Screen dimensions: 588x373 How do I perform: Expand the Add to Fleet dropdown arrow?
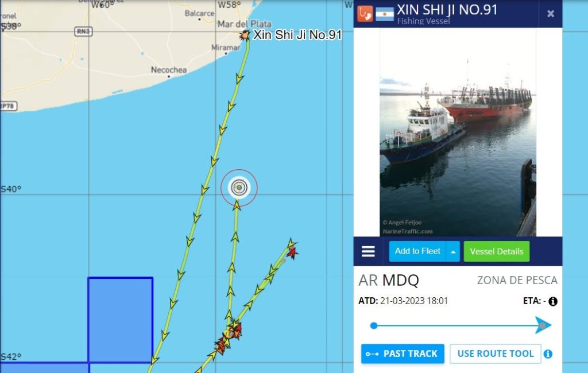pos(453,251)
